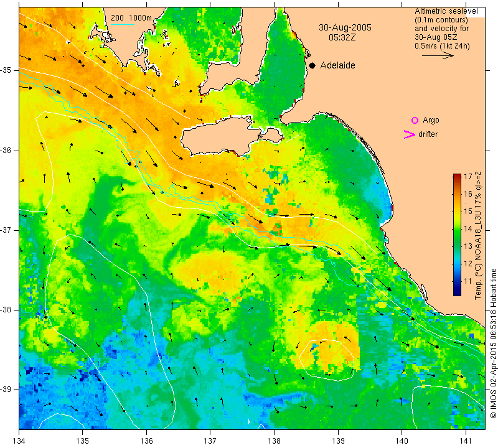
Task: Click the '200 1000m' depth label
Action: point(131,18)
